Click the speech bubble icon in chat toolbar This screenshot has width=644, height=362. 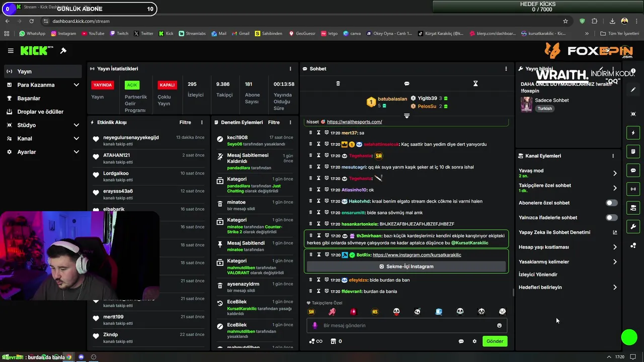(407, 83)
